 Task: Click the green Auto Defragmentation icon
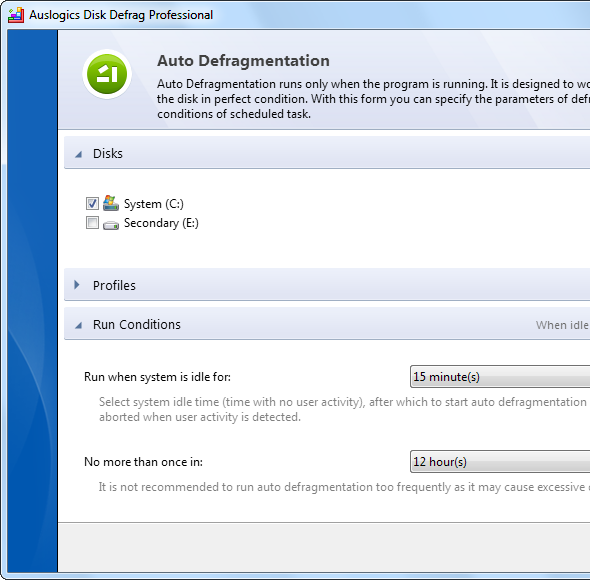click(x=107, y=74)
